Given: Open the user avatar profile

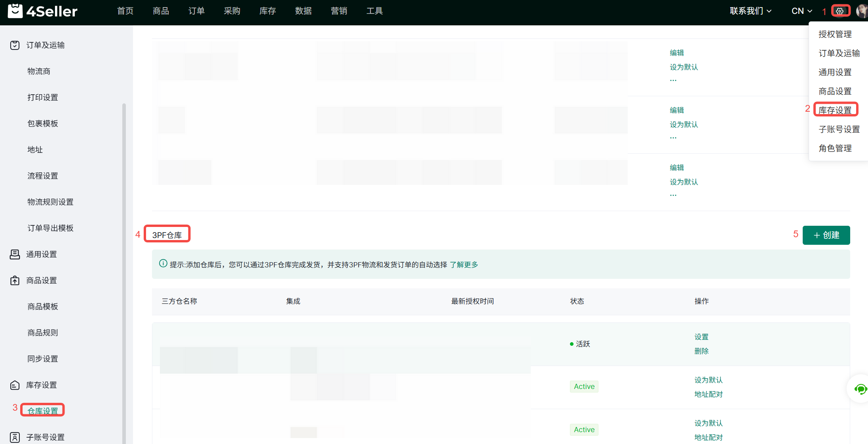Looking at the screenshot, I should (x=862, y=11).
